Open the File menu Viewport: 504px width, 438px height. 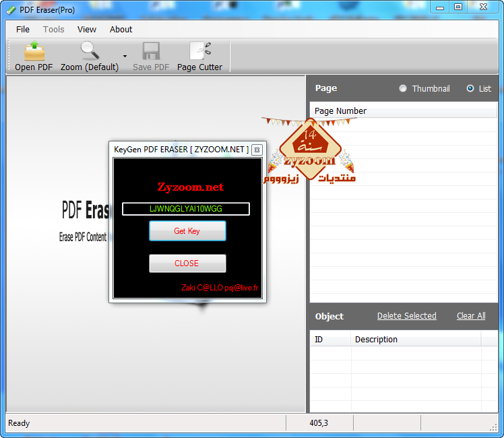tap(23, 29)
